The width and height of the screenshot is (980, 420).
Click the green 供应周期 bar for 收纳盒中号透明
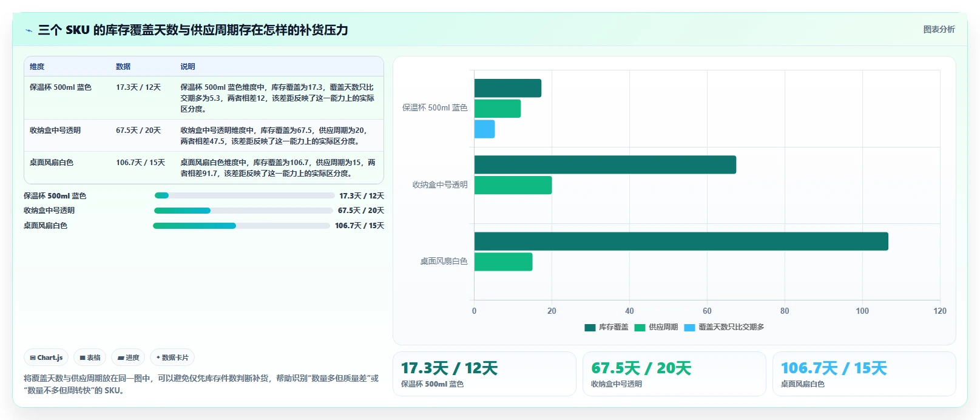pyautogui.click(x=513, y=185)
